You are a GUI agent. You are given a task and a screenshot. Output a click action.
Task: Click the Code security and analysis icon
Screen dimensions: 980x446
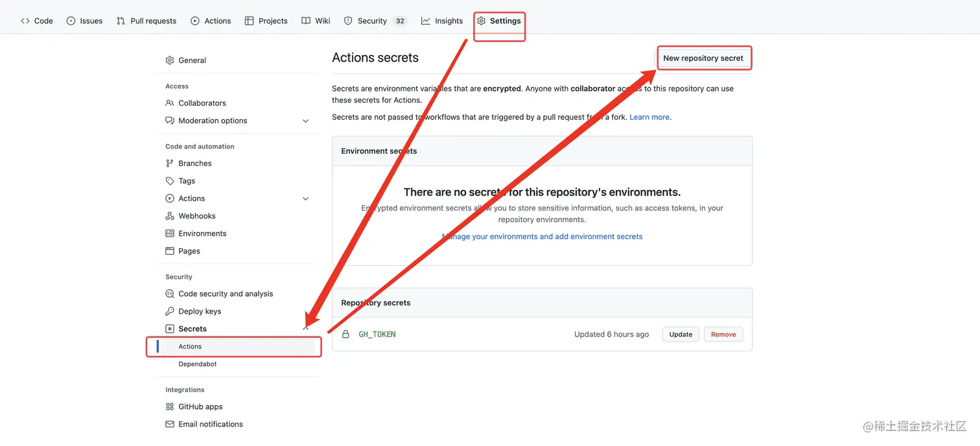point(170,294)
